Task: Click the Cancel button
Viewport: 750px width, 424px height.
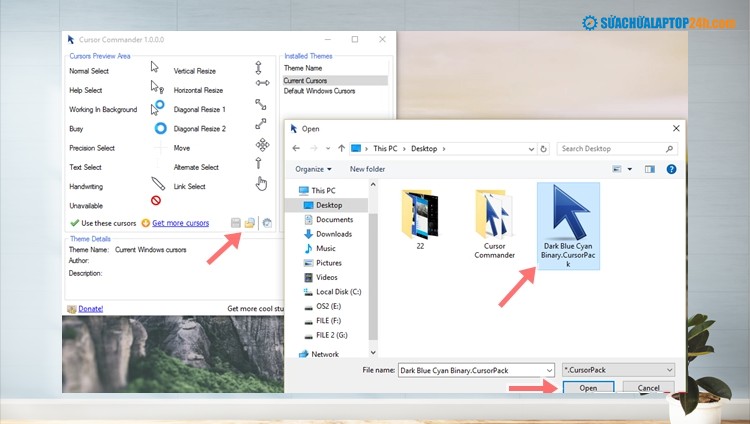Action: pos(649,388)
